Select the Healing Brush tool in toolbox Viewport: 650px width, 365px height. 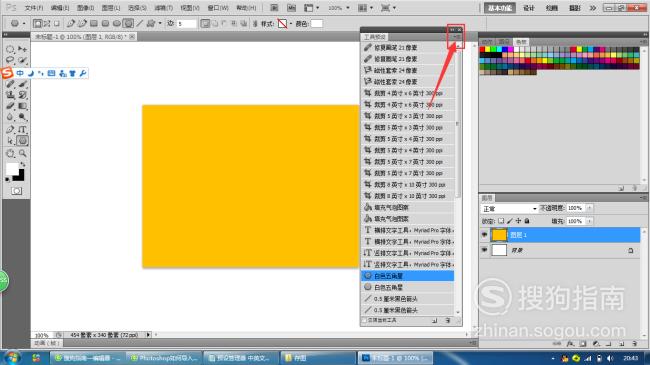pos(10,84)
